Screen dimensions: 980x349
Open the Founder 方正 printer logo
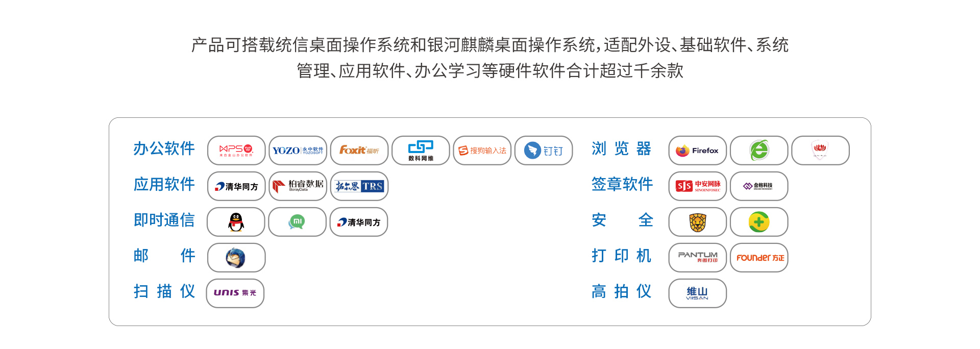click(x=759, y=258)
